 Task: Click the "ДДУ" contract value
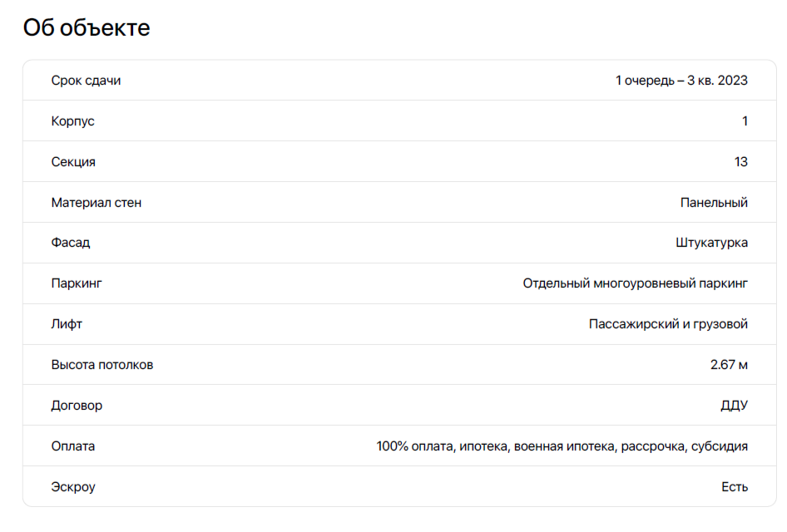[x=734, y=406]
